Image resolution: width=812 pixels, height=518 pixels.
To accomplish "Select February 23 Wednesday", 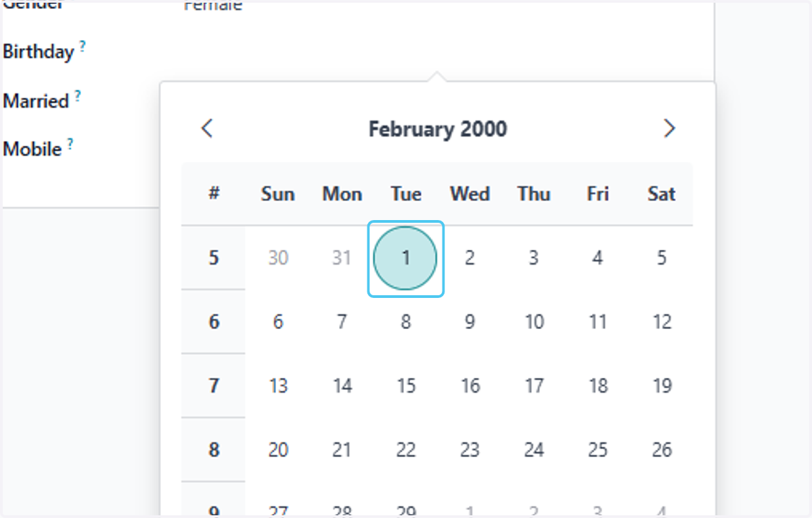I will [470, 450].
